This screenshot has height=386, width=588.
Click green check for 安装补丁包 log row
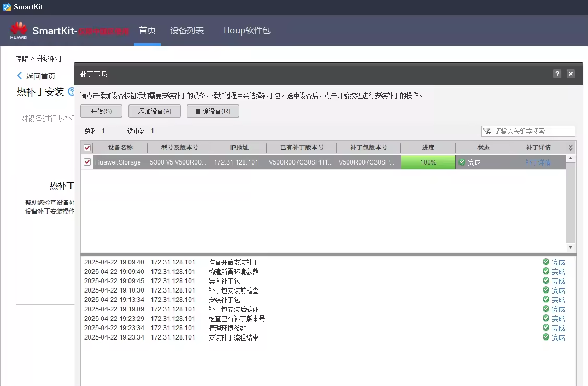[546, 299]
